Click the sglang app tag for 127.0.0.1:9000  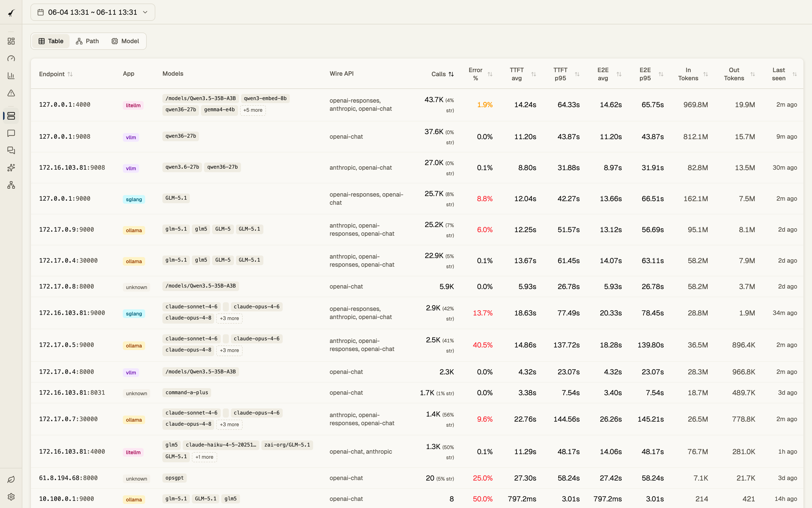[x=134, y=200]
